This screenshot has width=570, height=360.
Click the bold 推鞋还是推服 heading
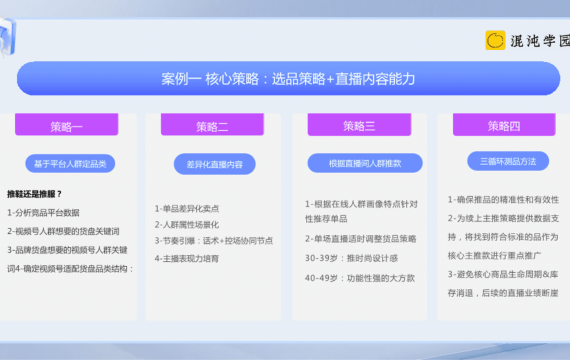pyautogui.click(x=35, y=194)
